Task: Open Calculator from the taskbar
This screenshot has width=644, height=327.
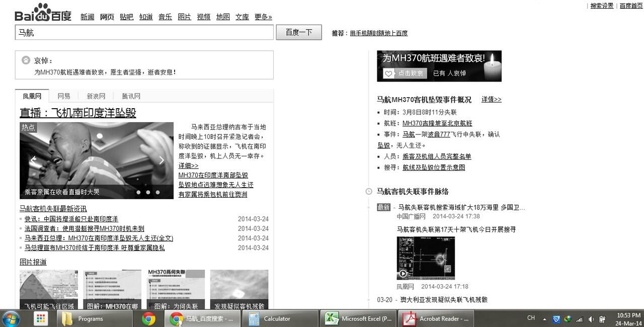Action: (x=280, y=318)
